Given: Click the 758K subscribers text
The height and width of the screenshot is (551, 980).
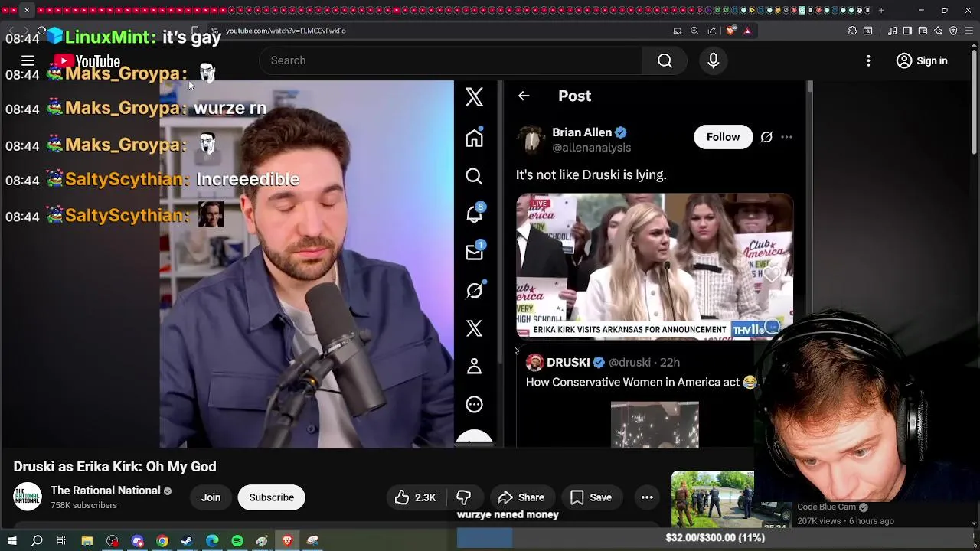Looking at the screenshot, I should [83, 506].
